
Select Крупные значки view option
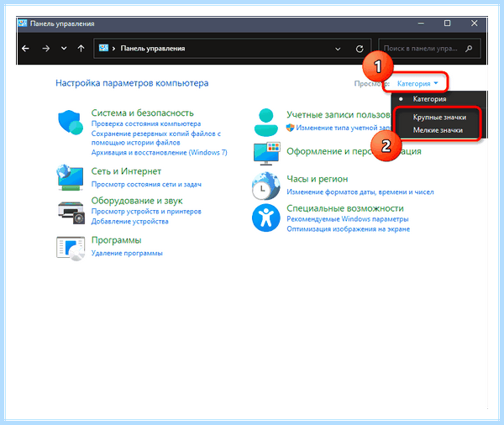pos(439,118)
